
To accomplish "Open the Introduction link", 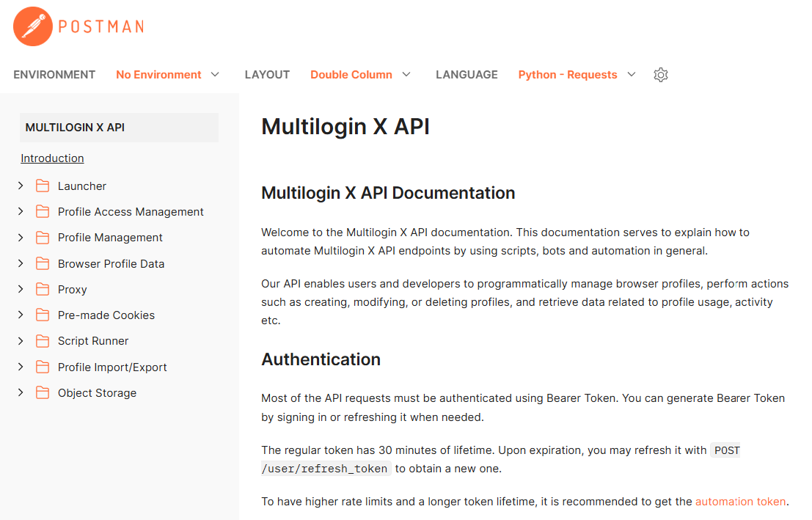I will coord(52,158).
